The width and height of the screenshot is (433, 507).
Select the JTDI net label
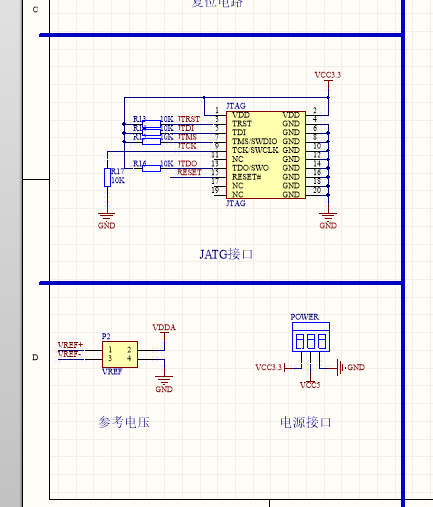pyautogui.click(x=186, y=128)
